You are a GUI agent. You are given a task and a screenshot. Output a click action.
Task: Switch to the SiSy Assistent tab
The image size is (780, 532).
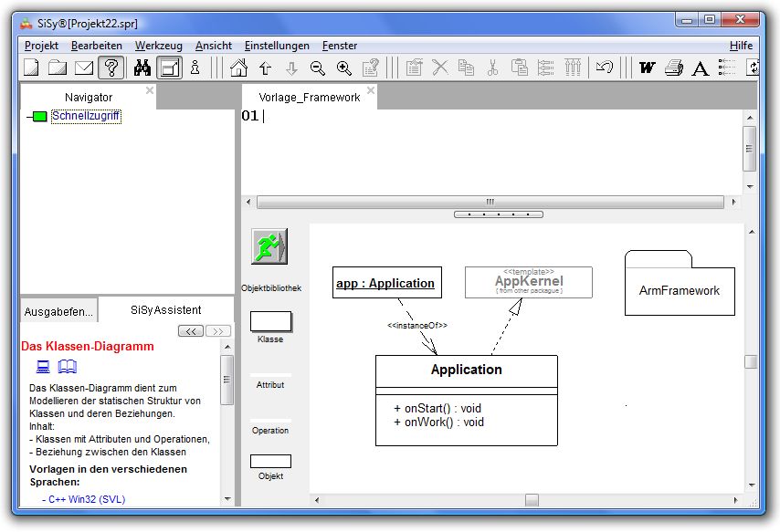pyautogui.click(x=165, y=309)
